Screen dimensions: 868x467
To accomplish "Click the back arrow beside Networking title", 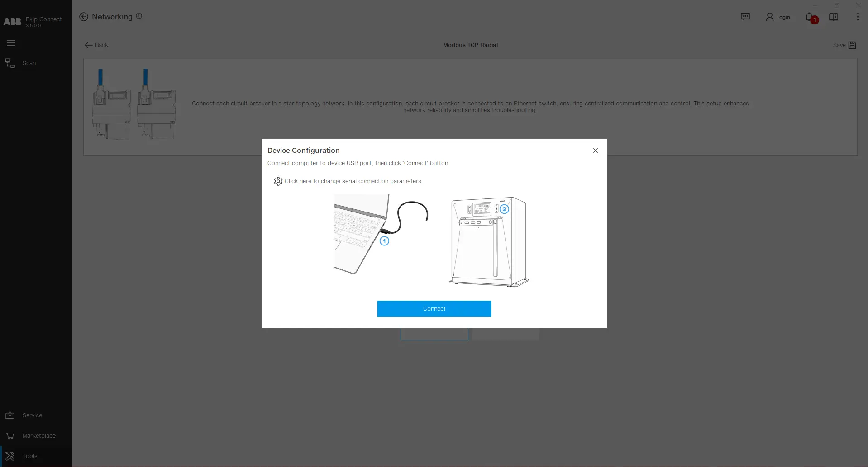I will click(83, 17).
